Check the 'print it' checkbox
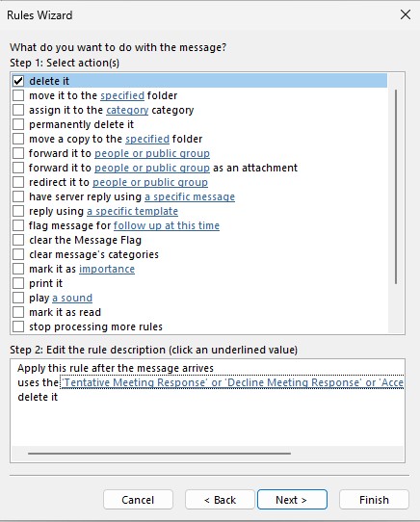This screenshot has width=420, height=522. 18,283
